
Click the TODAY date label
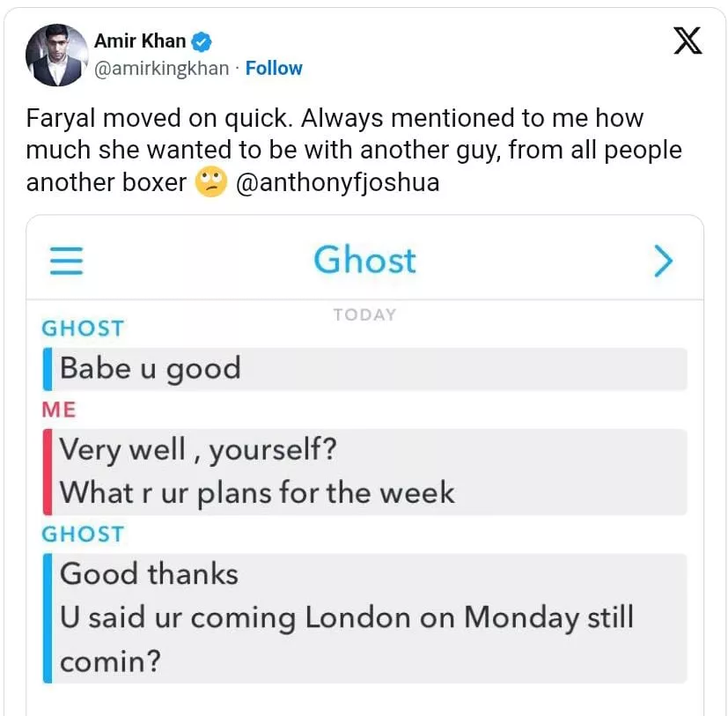click(x=365, y=314)
